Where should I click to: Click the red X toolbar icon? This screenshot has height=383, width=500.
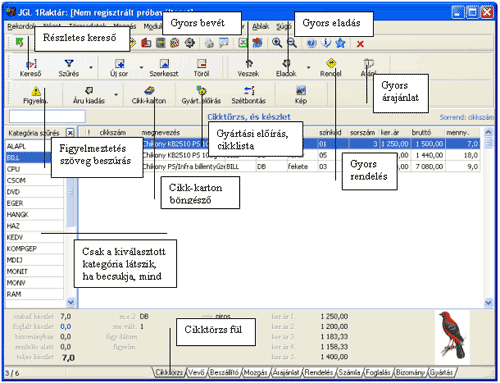(x=360, y=44)
